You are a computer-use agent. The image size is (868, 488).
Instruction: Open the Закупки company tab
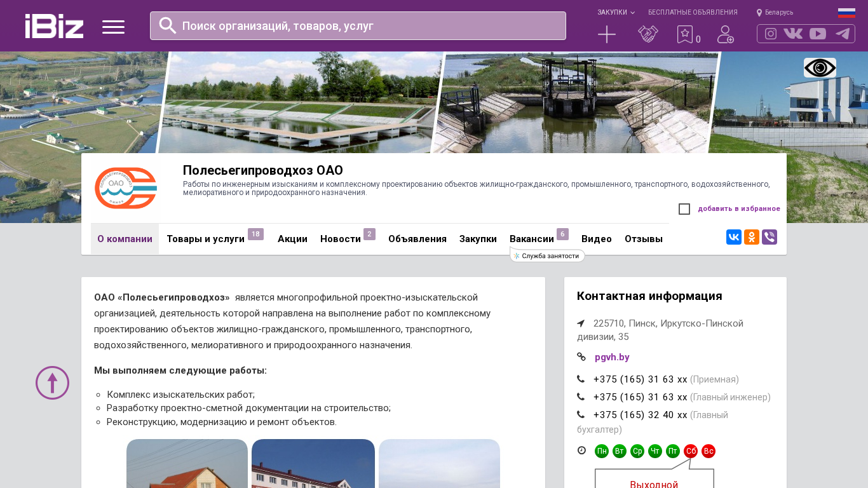tap(478, 239)
